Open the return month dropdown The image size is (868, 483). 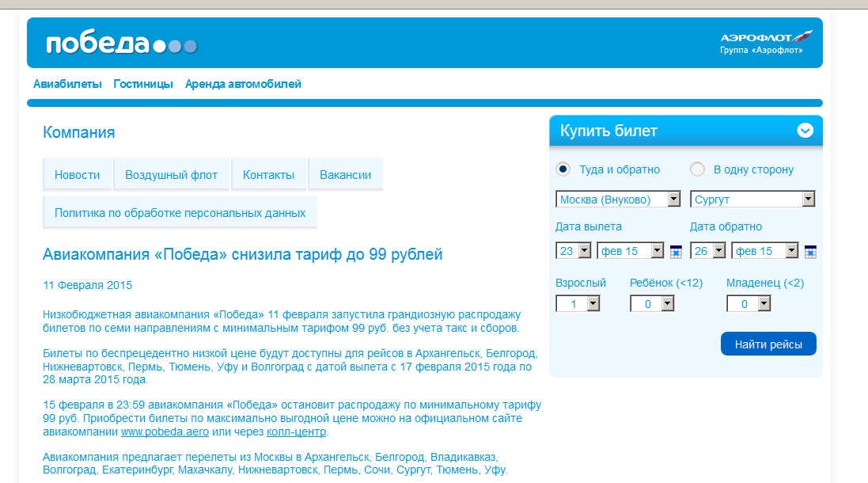(764, 251)
